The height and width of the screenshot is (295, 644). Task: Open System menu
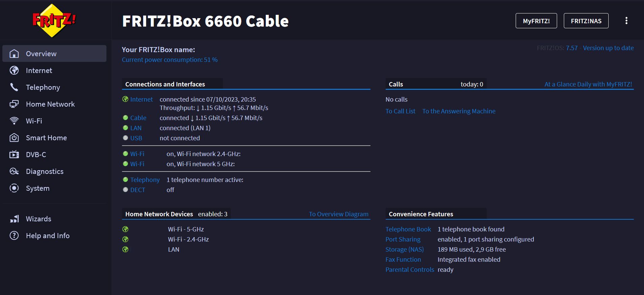[54, 188]
